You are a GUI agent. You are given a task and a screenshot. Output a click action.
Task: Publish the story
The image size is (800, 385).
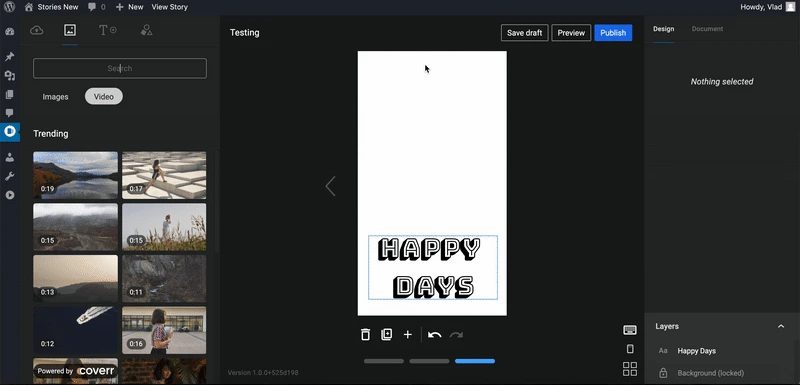[x=613, y=33]
